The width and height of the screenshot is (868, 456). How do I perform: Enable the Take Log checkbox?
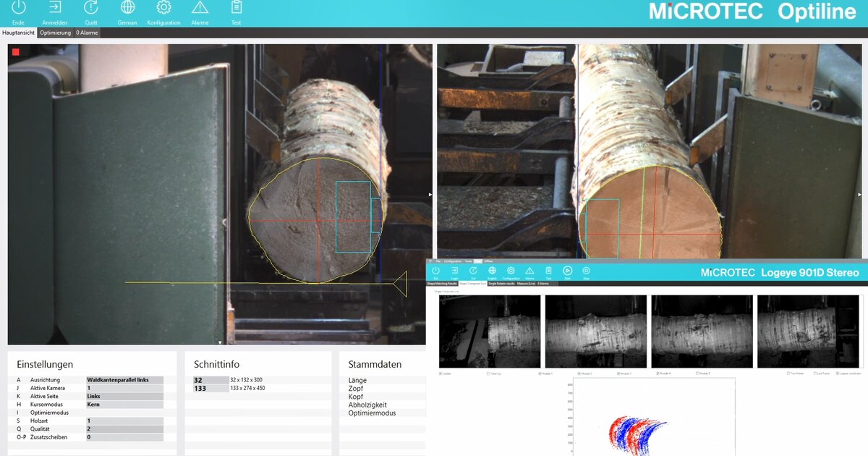pyautogui.click(x=488, y=373)
